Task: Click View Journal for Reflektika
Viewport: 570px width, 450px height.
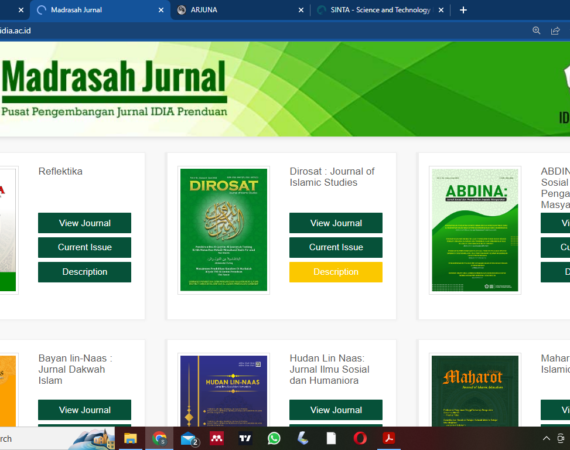Action: 85,223
